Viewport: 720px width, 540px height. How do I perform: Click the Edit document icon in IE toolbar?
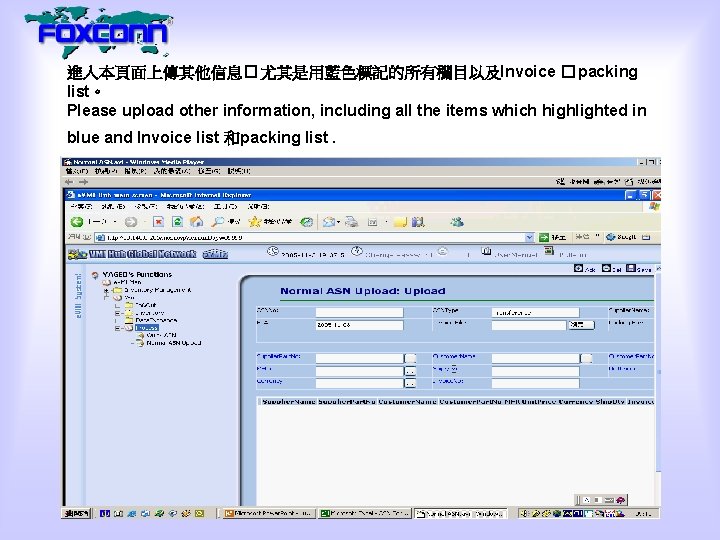click(x=372, y=222)
